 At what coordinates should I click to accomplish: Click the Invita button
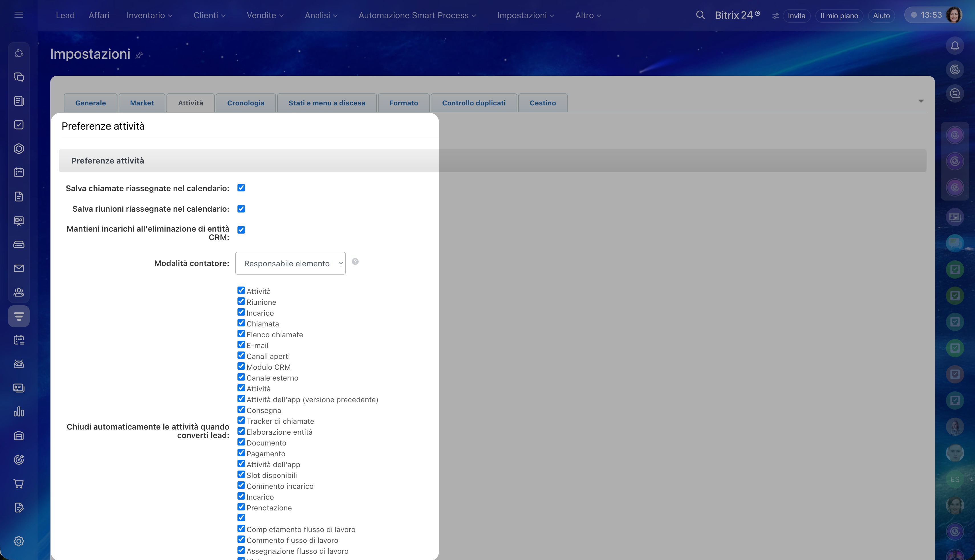pos(796,16)
